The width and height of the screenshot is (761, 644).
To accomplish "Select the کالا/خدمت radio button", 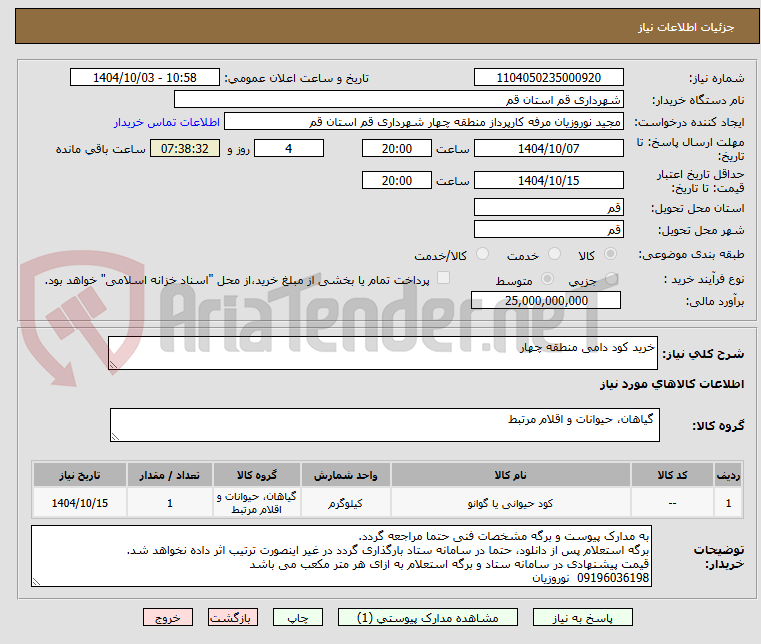I will coord(482,254).
